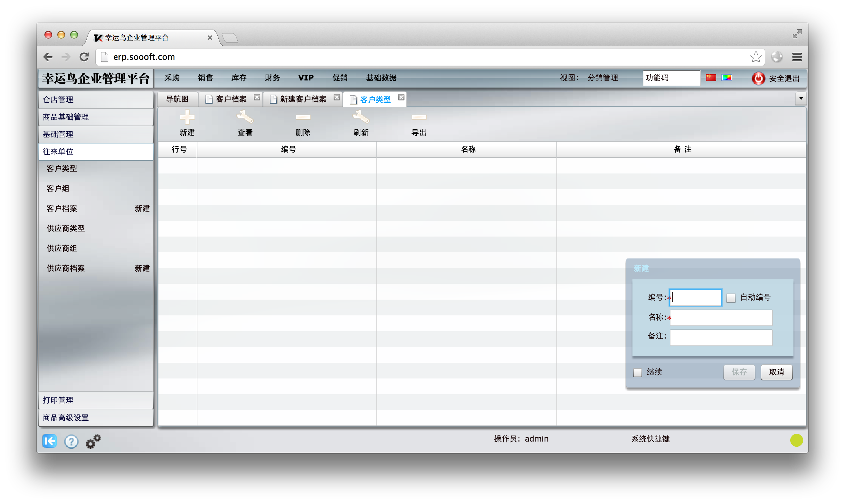Click the 刷新 wrench toolbar icon
The width and height of the screenshot is (845, 504).
pyautogui.click(x=361, y=117)
